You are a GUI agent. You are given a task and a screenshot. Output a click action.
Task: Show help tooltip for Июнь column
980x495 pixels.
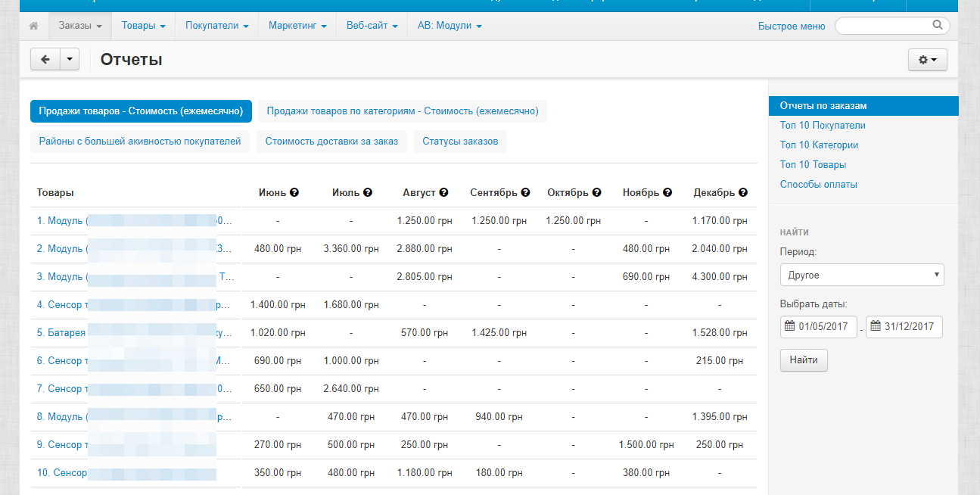[x=294, y=193]
